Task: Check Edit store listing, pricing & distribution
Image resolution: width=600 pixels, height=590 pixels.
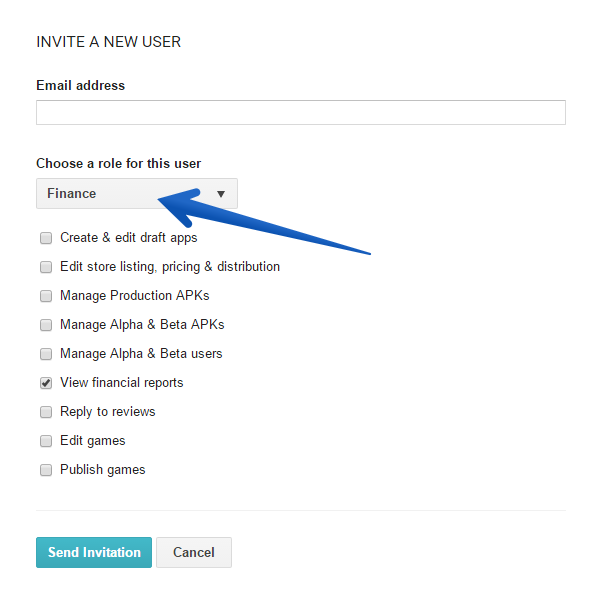Action: coord(46,267)
